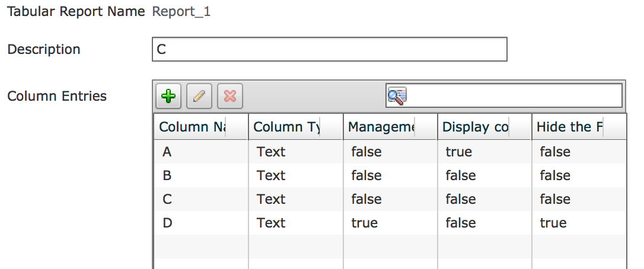
Task: Click the Text type cell of row B
Action: point(271,175)
